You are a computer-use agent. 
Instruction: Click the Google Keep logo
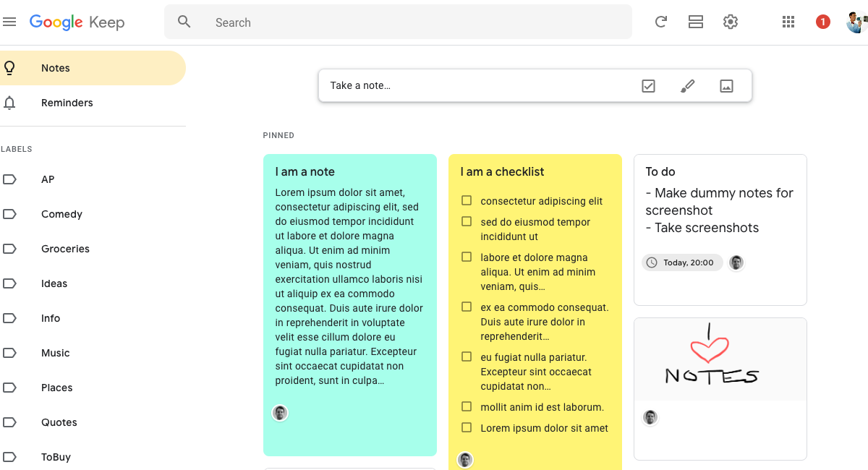point(77,22)
